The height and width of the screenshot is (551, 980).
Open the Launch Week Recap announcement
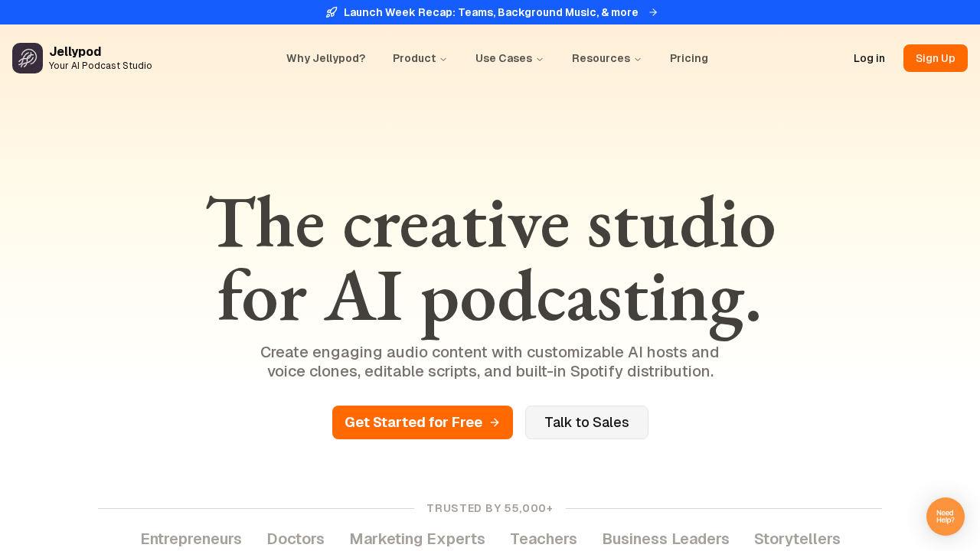(x=490, y=12)
